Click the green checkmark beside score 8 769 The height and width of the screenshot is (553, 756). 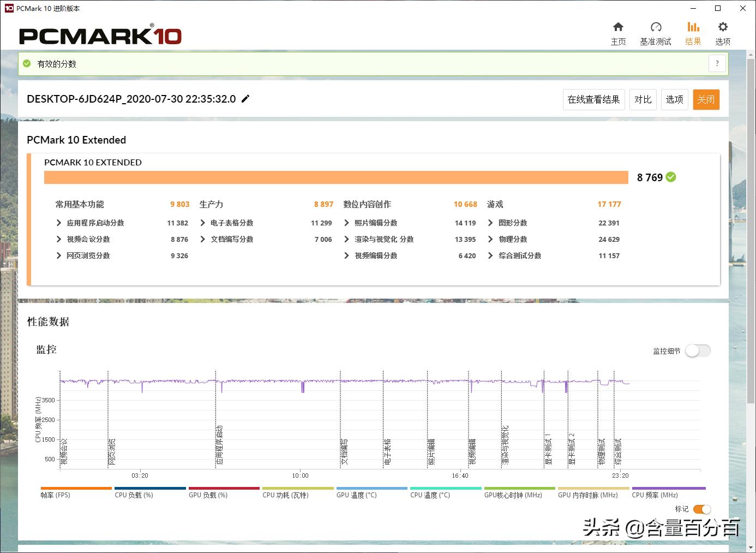(670, 177)
